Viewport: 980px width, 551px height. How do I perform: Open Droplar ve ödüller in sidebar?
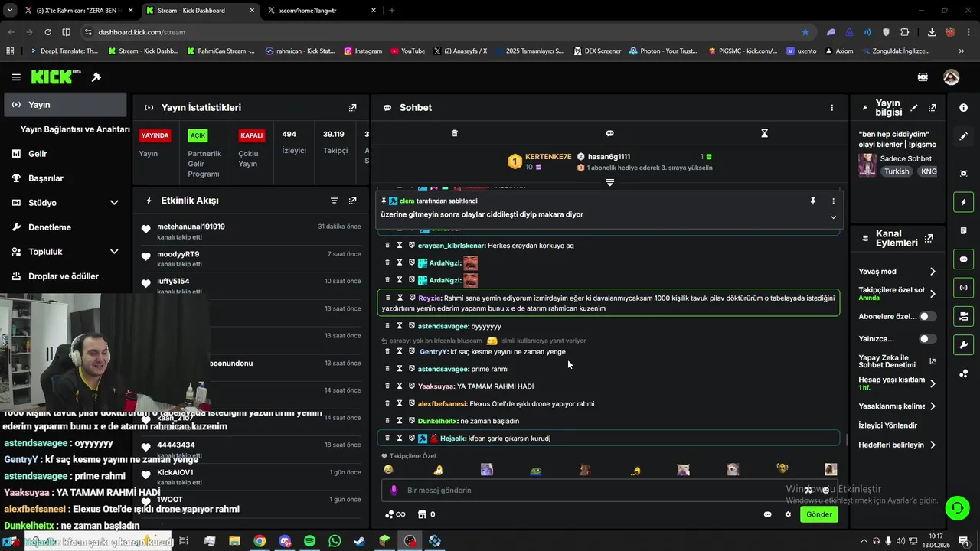pos(63,276)
